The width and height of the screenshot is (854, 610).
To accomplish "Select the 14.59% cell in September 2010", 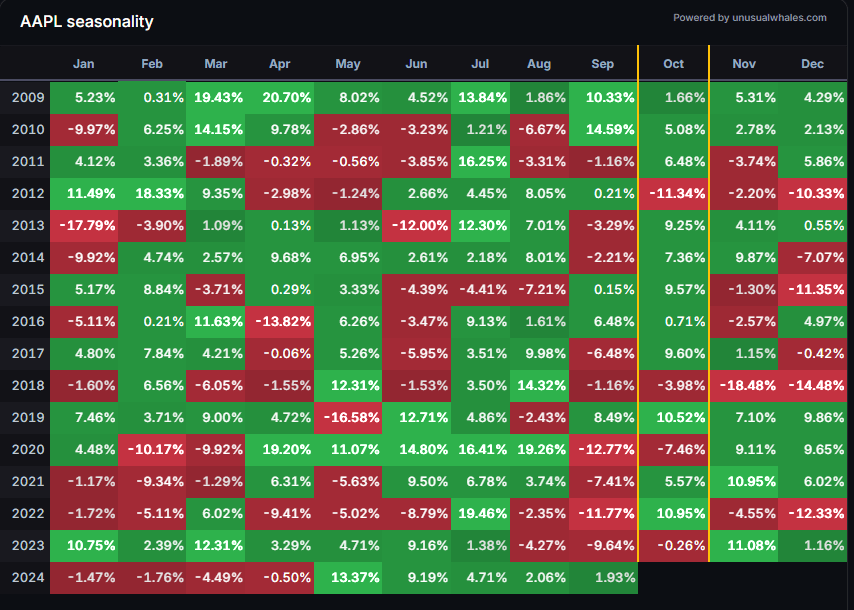I will [x=603, y=130].
